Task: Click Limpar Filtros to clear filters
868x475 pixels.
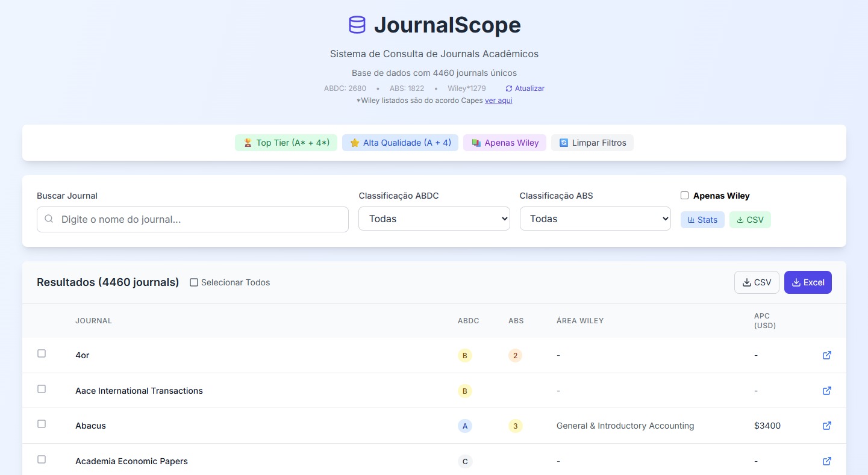Action: pyautogui.click(x=592, y=143)
